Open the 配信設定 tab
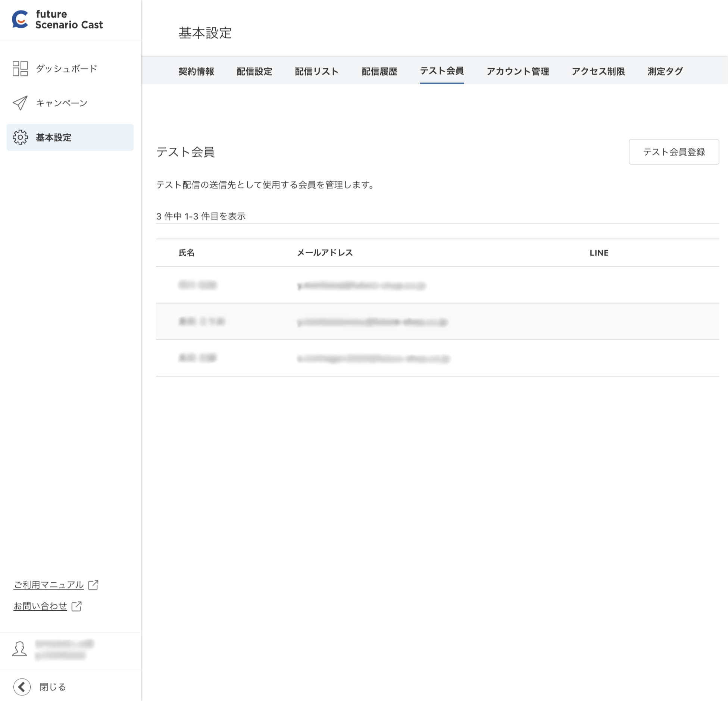This screenshot has height=701, width=728. click(x=254, y=72)
